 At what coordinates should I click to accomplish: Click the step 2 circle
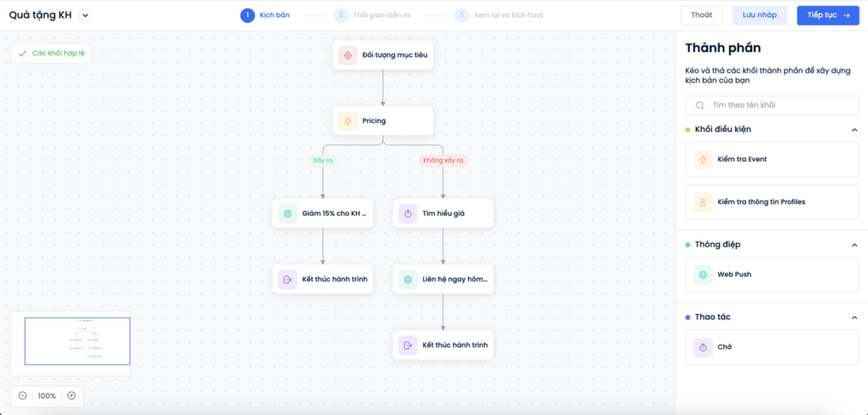[341, 15]
